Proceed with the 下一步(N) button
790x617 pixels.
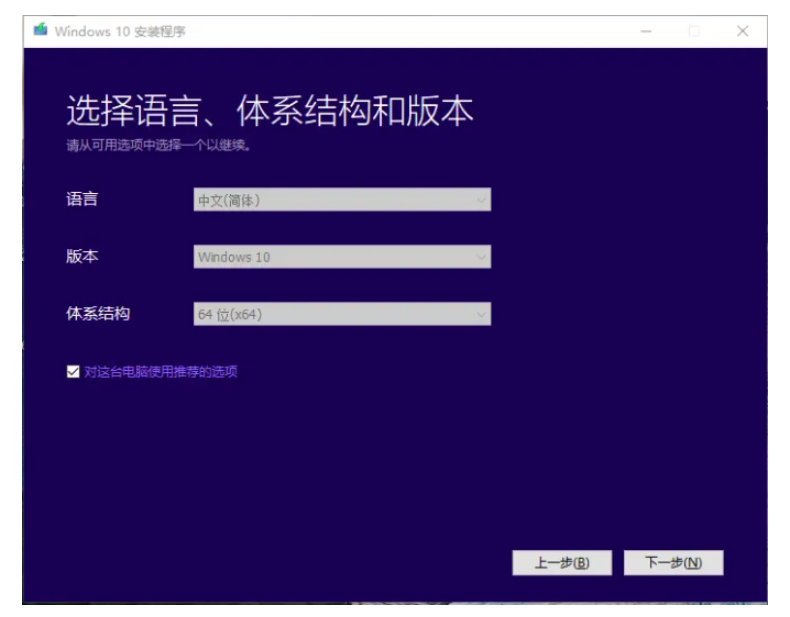673,563
